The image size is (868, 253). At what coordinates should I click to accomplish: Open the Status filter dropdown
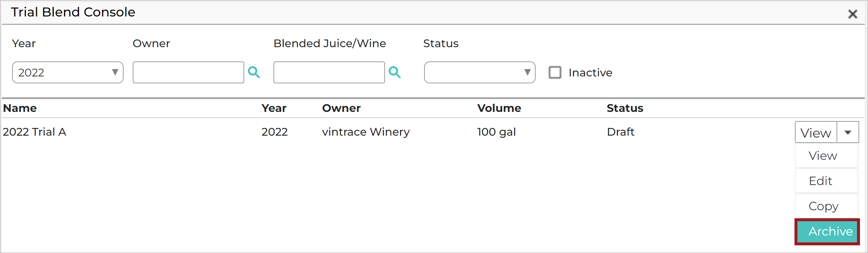(x=480, y=72)
